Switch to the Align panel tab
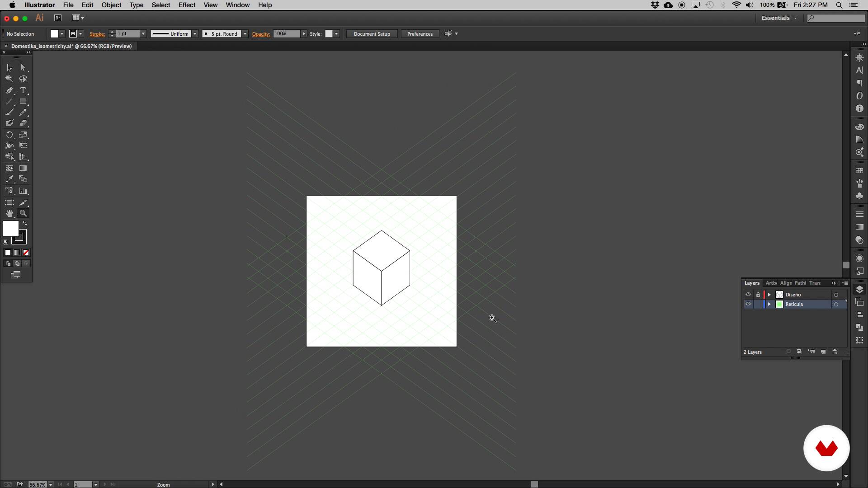This screenshot has height=488, width=868. (786, 283)
